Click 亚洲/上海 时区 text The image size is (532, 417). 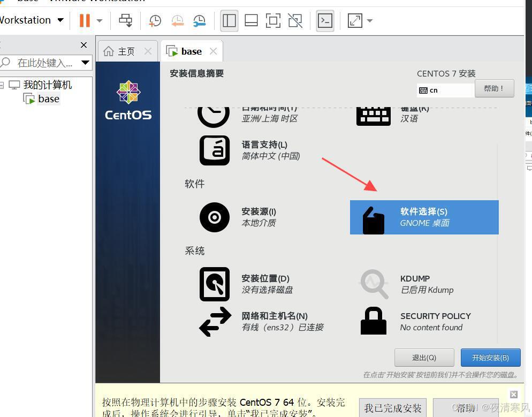point(270,118)
